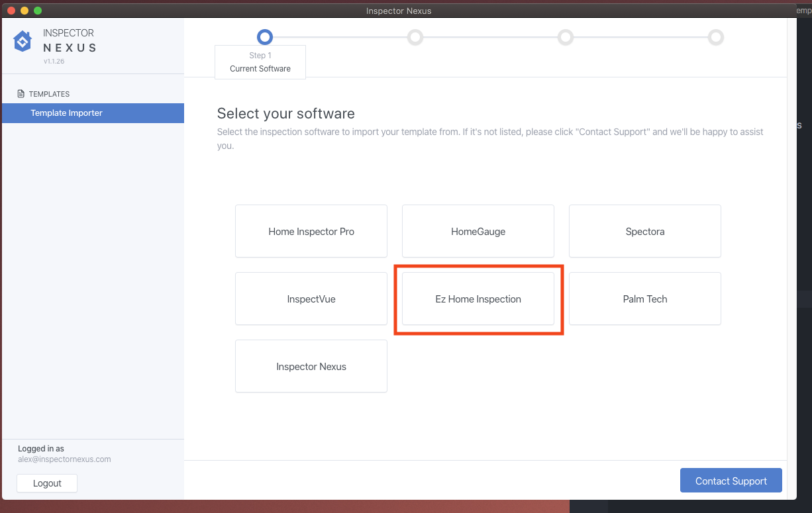Choose HomeGauge as current software

pyautogui.click(x=478, y=232)
